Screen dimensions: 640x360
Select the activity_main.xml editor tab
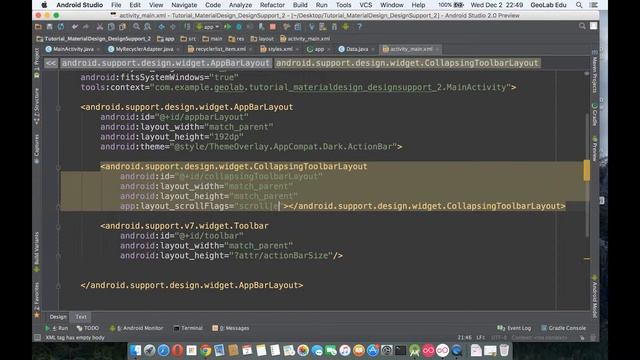[x=410, y=49]
